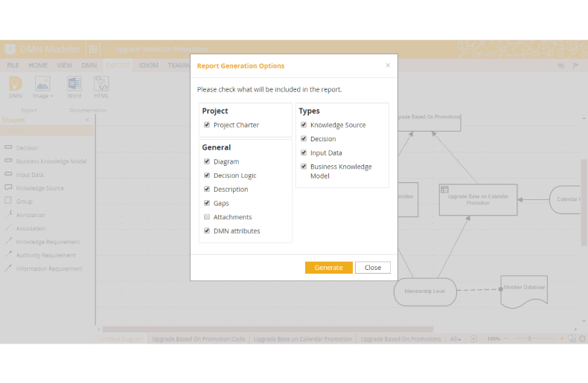Click the flag icon at top right
The height and width of the screenshot is (383, 588).
(575, 65)
